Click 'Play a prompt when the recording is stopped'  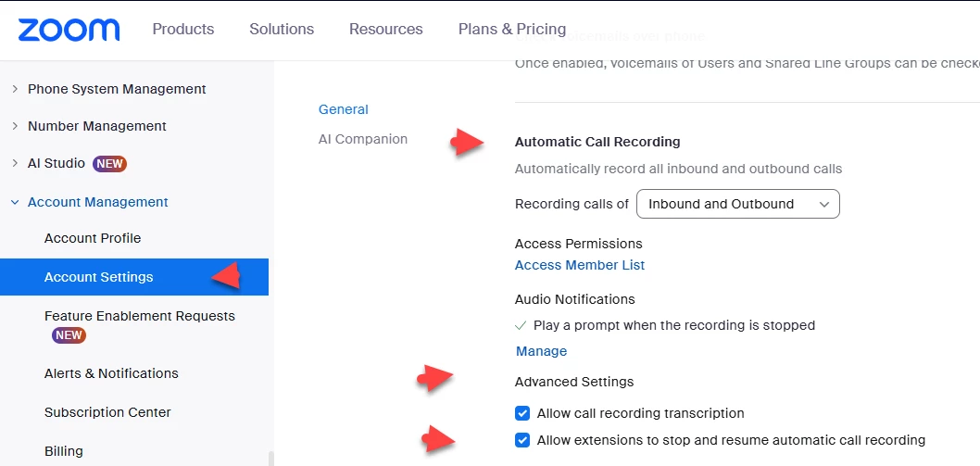click(x=673, y=325)
